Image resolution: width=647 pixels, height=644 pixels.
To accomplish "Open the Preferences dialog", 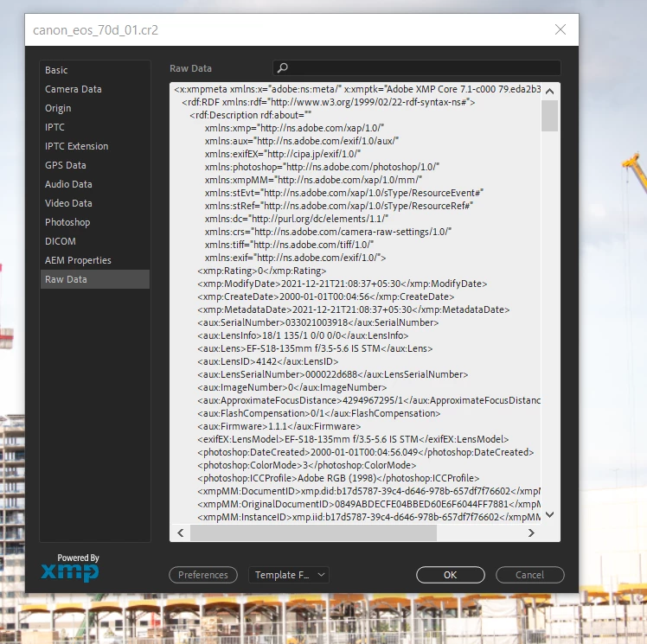I will point(203,575).
